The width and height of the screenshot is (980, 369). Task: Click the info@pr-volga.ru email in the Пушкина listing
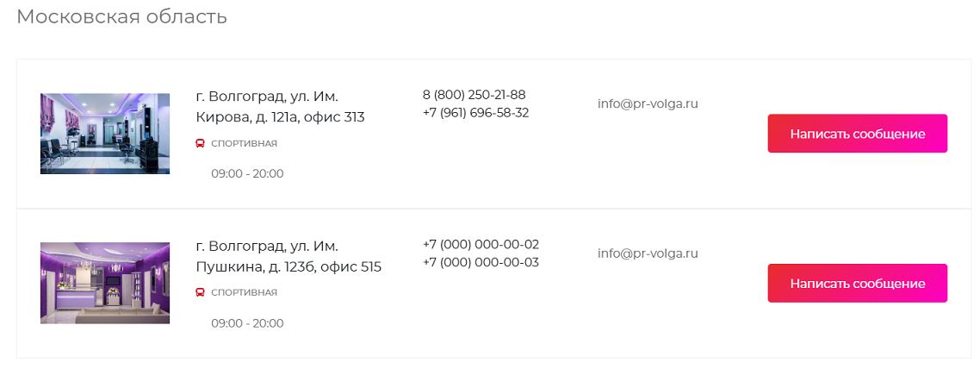[x=648, y=254]
